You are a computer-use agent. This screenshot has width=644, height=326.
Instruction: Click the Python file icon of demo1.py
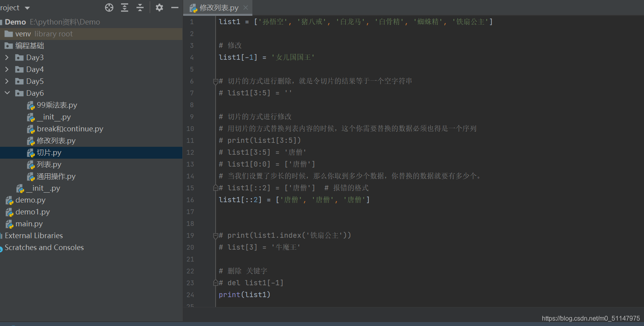pos(9,212)
